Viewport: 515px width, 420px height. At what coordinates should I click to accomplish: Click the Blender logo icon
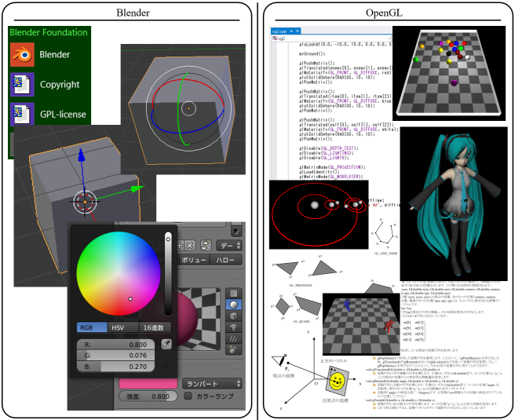(x=22, y=54)
